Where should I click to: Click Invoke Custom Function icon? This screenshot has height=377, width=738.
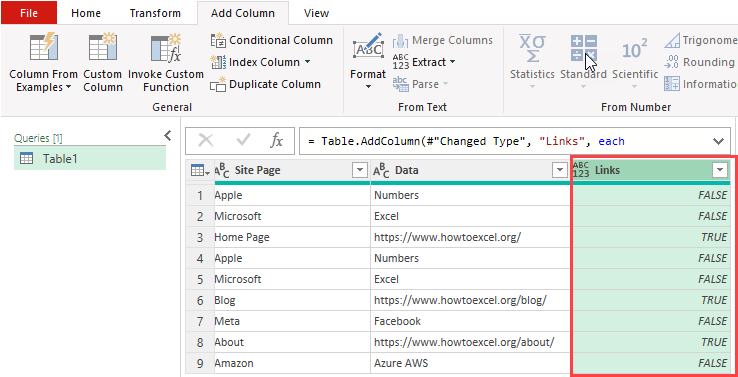tap(166, 49)
